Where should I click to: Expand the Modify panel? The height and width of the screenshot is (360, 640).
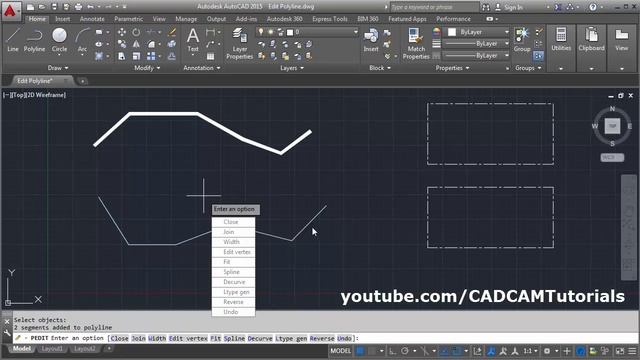click(147, 68)
